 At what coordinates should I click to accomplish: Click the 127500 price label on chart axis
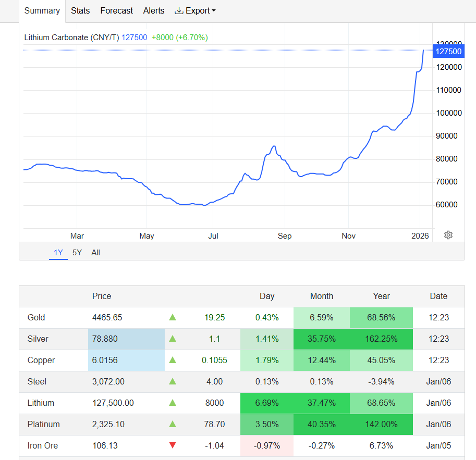coord(448,51)
